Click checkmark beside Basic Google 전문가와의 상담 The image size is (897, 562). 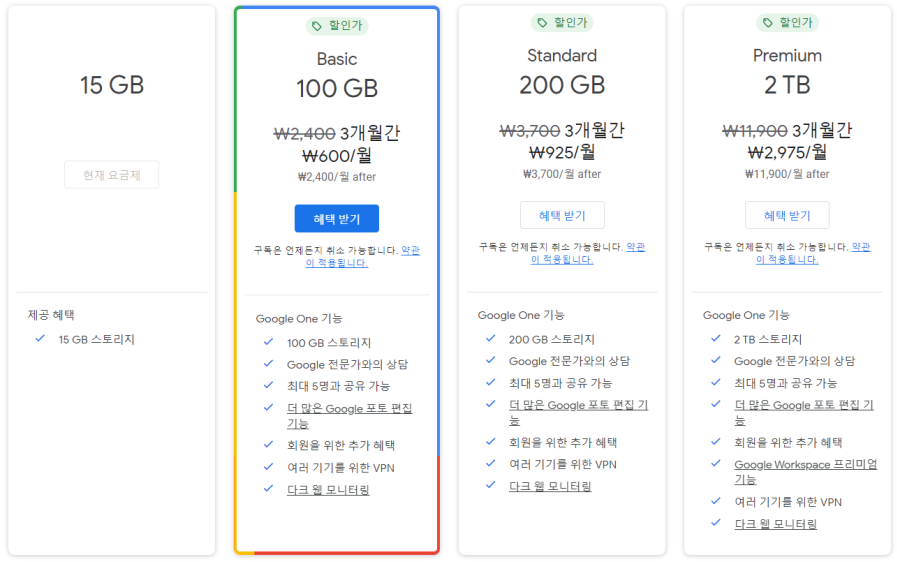(x=268, y=363)
